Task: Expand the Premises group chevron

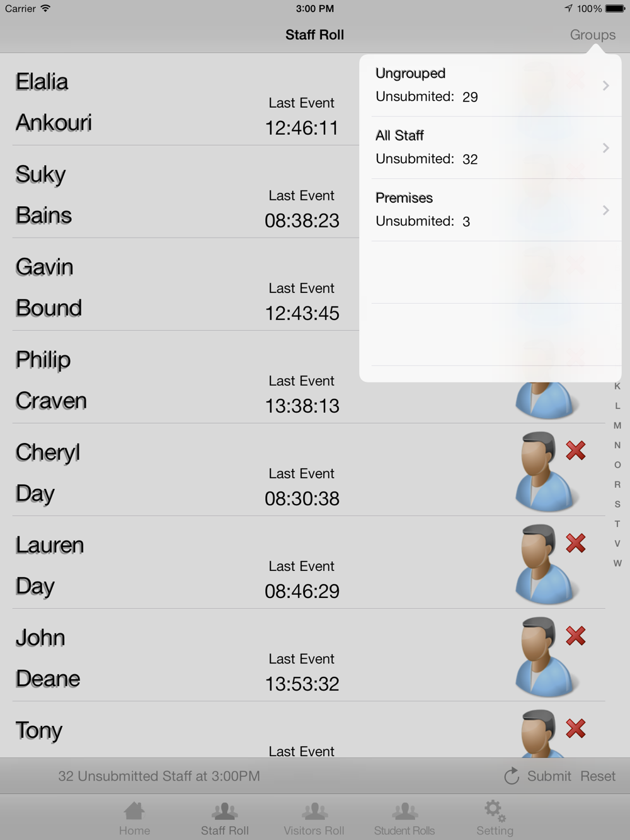Action: pos(605,210)
